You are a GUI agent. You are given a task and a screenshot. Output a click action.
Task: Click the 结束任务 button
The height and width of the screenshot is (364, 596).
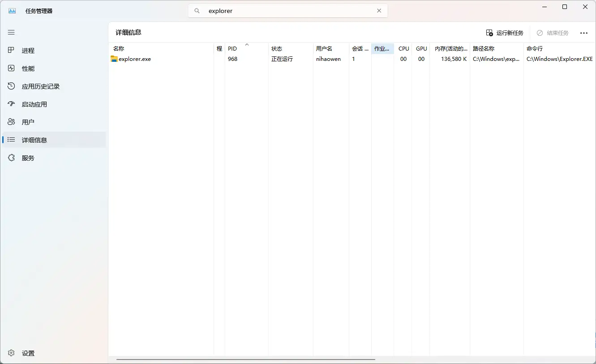pos(553,33)
